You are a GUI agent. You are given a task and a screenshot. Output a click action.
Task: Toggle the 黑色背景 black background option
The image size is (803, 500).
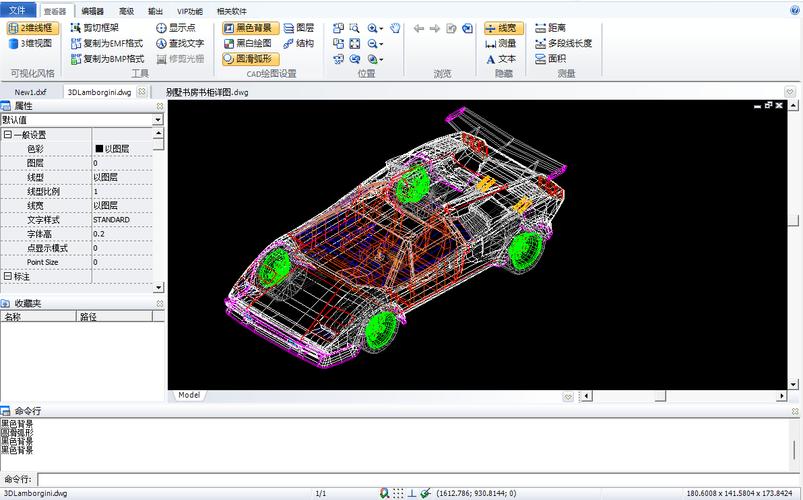pyautogui.click(x=250, y=28)
